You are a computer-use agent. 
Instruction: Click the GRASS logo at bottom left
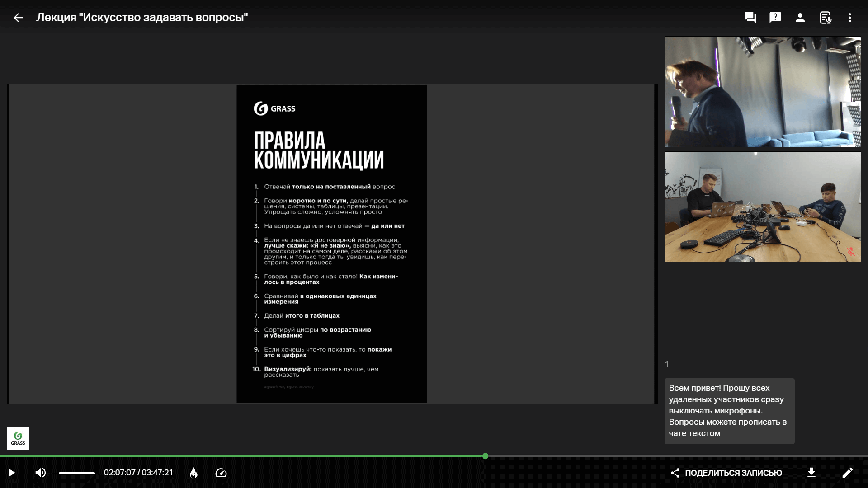(x=18, y=438)
